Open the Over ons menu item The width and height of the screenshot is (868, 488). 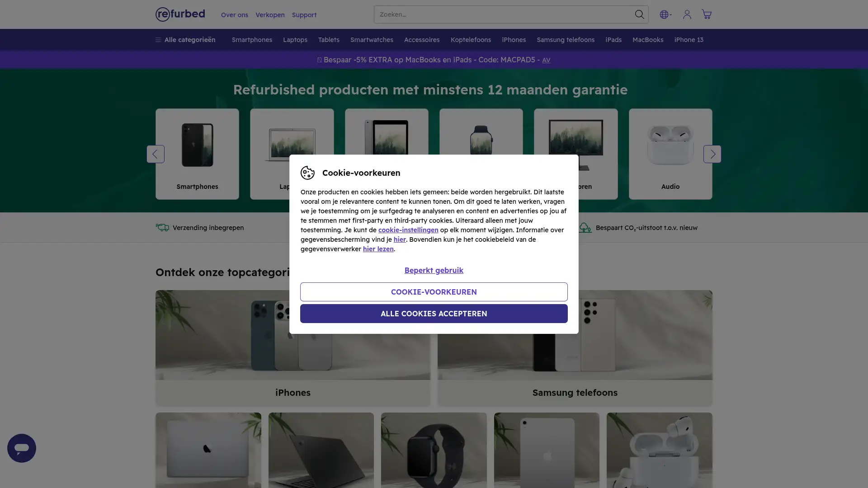[234, 14]
